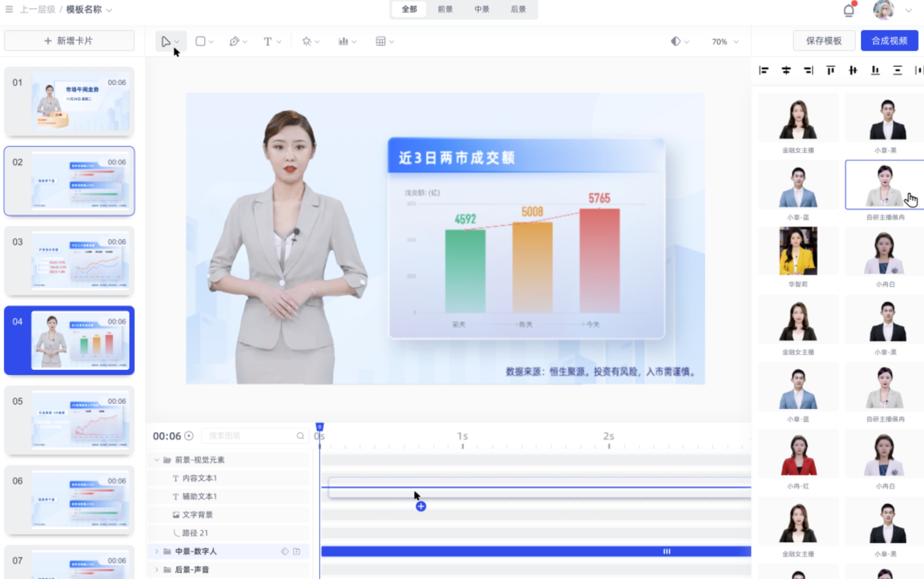Align selected objects to bottom edge
Image resolution: width=924 pixels, height=579 pixels.
875,71
